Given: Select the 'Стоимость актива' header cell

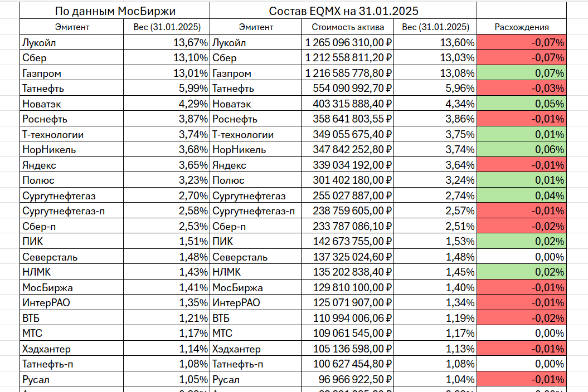Looking at the screenshot, I should click(x=348, y=27).
